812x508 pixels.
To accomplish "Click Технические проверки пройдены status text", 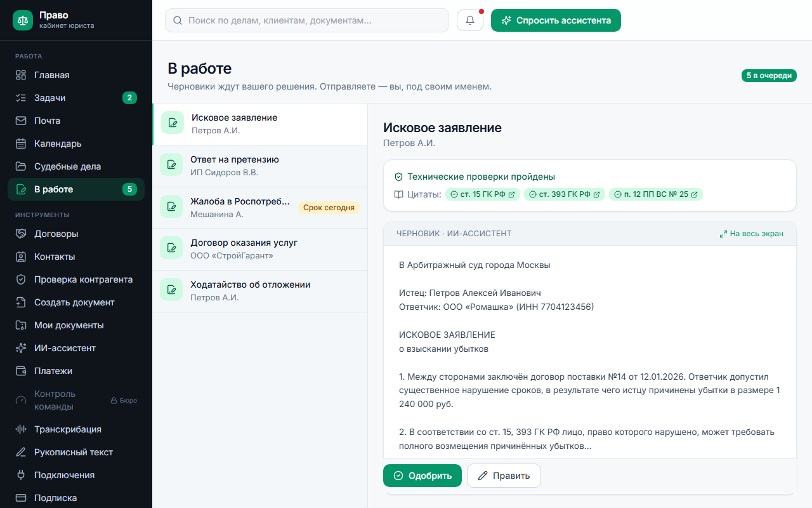I will coord(481,177).
